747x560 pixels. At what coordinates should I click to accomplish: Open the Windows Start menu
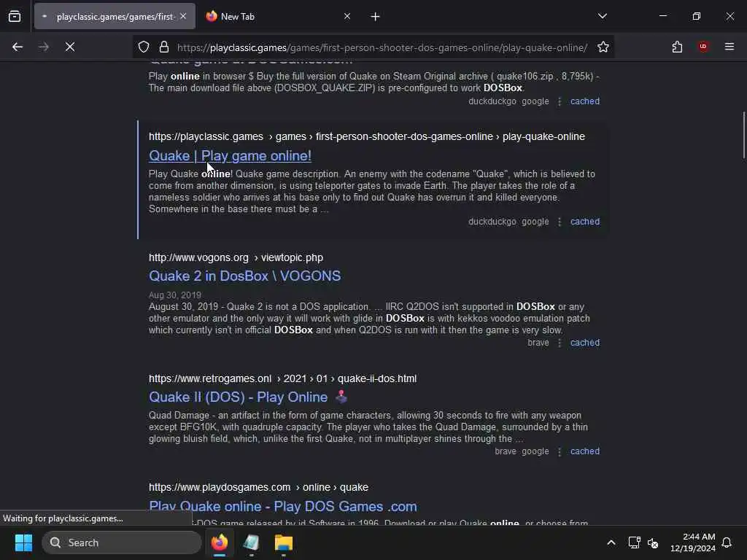(x=23, y=542)
